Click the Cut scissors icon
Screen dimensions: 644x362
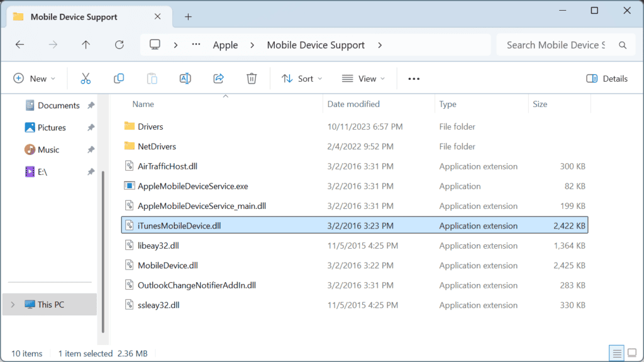(x=86, y=79)
